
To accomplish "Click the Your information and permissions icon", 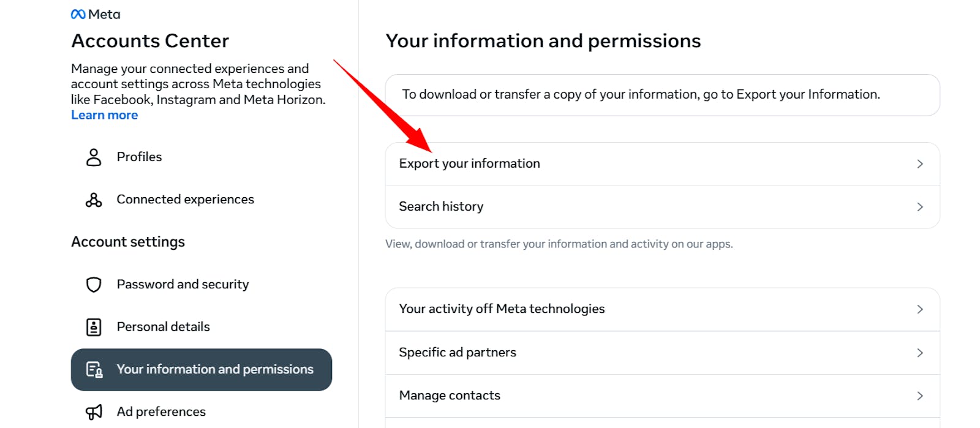I will pyautogui.click(x=94, y=369).
